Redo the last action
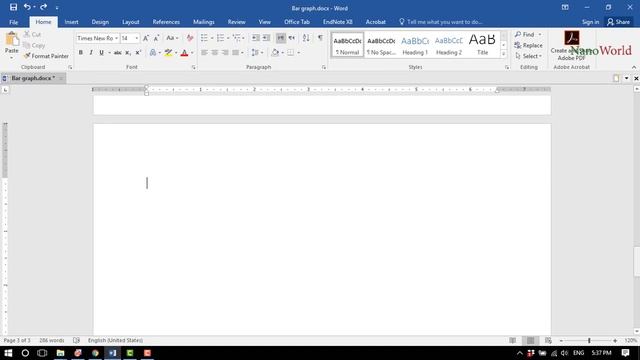This screenshot has width=640, height=360. 43,7
